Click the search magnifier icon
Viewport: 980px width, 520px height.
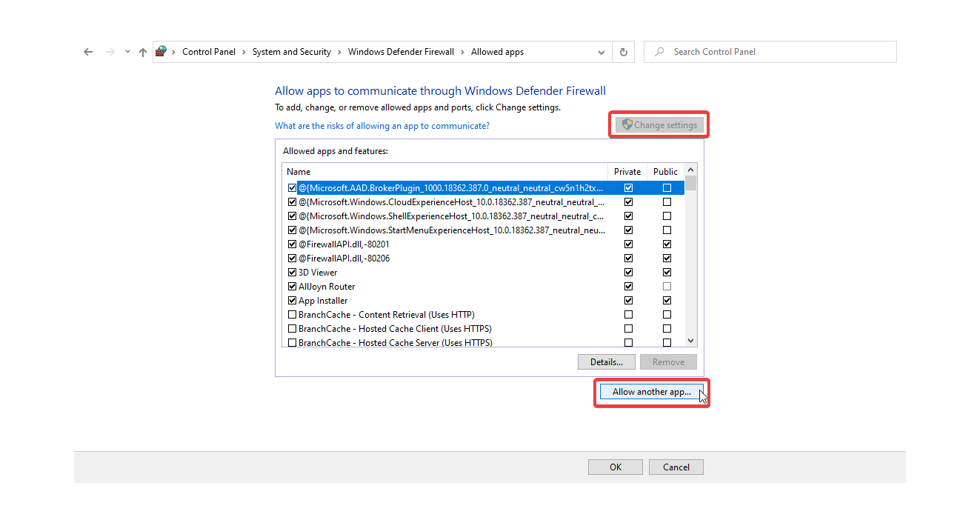tap(658, 52)
